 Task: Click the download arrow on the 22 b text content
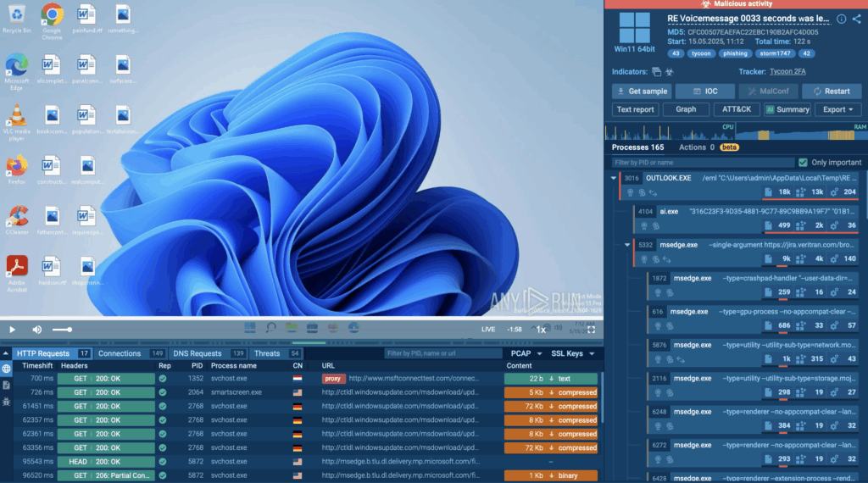551,379
